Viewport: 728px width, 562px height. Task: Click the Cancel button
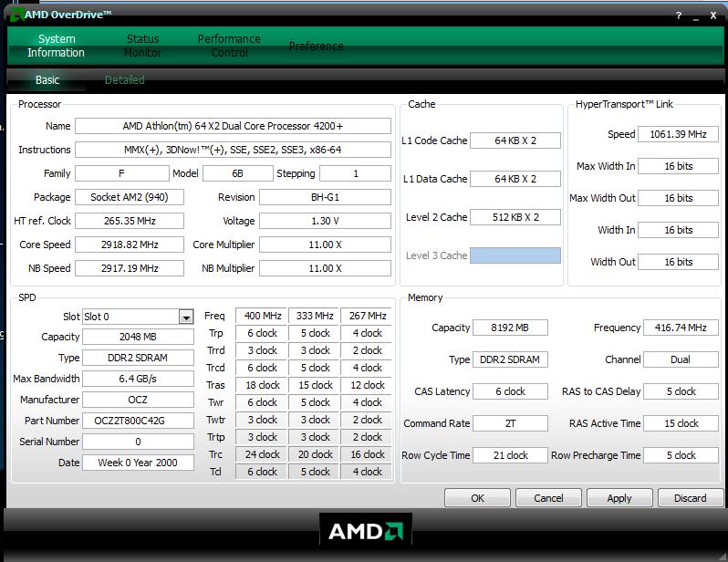[x=548, y=498]
